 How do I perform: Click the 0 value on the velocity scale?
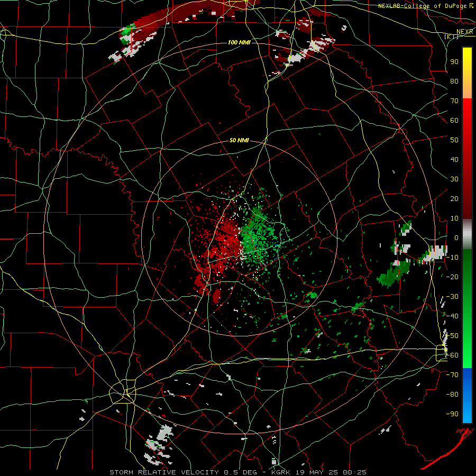(x=456, y=237)
